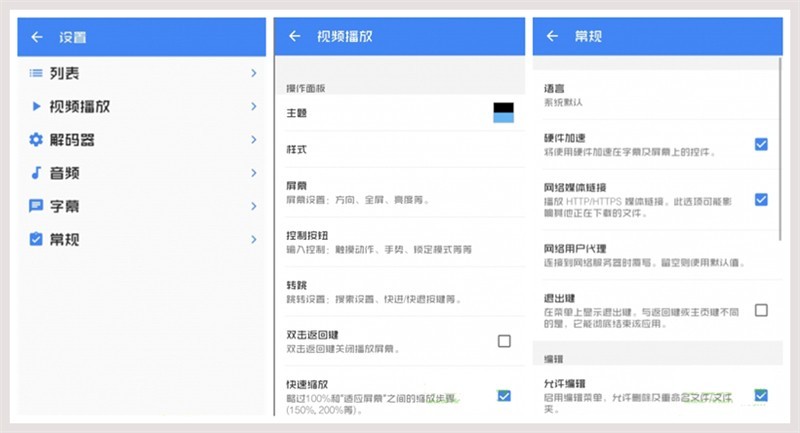Click the 常规 clipboard icon
This screenshot has height=433, width=800.
(x=36, y=239)
